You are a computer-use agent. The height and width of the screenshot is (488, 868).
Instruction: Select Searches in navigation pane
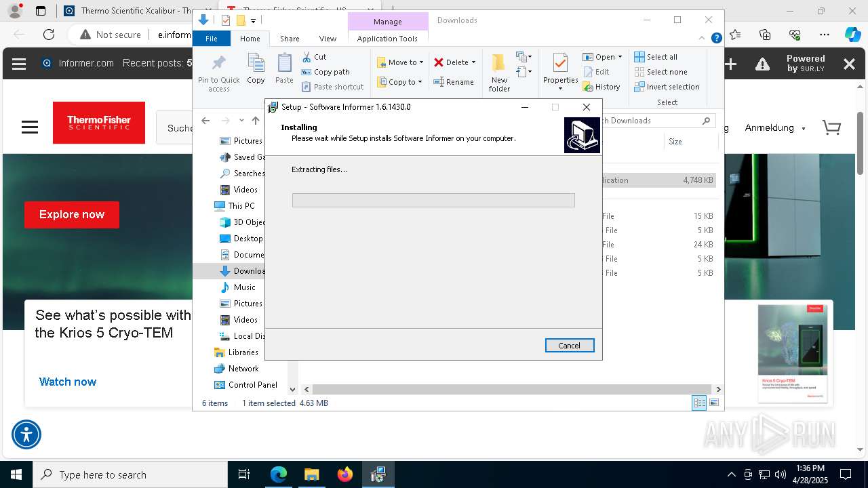pos(242,174)
